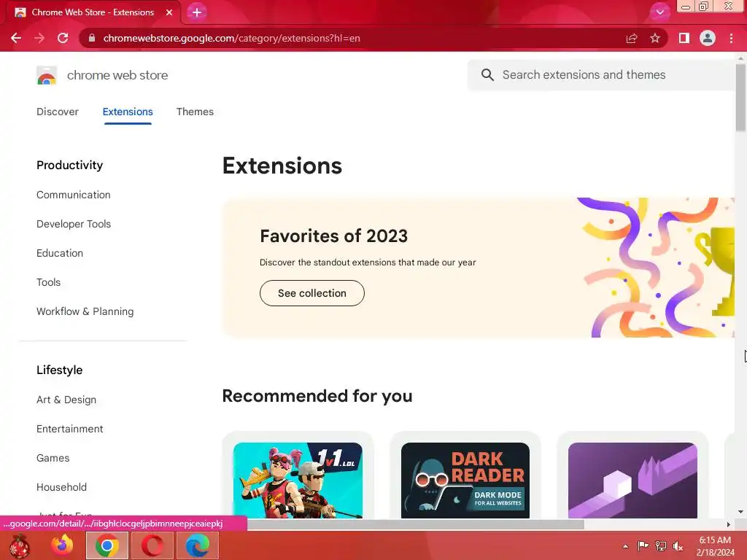Click the horizontal scrollbar thumb
Image resolution: width=747 pixels, height=560 pixels.
click(x=415, y=524)
